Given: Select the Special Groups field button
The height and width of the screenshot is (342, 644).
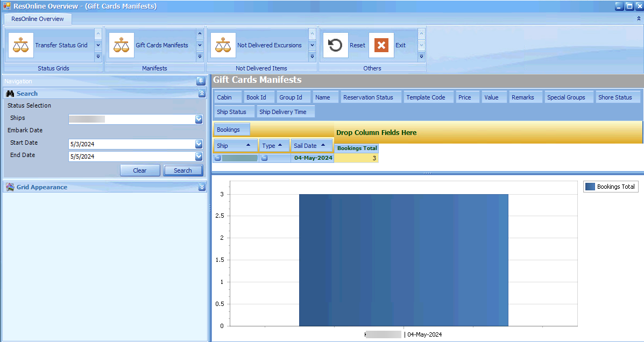Looking at the screenshot, I should [x=569, y=97].
